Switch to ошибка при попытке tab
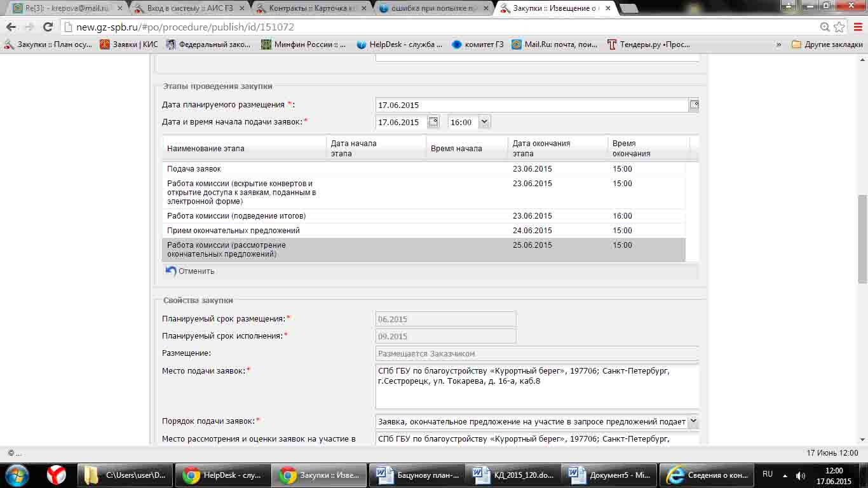Screen dimensions: 868x488 pyautogui.click(x=433, y=8)
